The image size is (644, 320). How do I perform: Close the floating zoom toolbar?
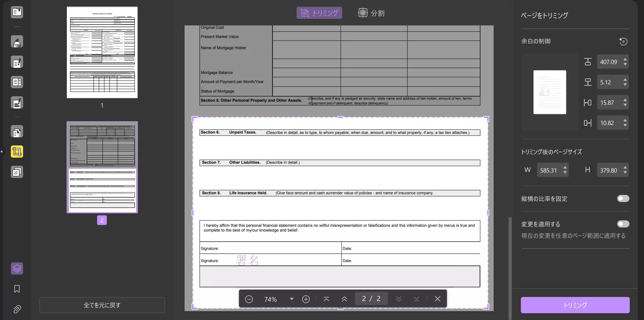(x=437, y=299)
